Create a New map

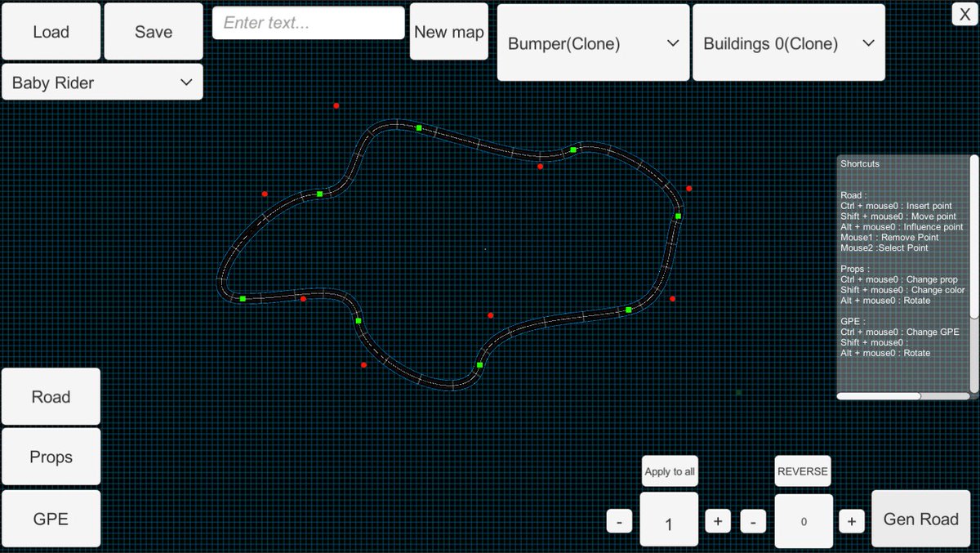[x=449, y=31]
